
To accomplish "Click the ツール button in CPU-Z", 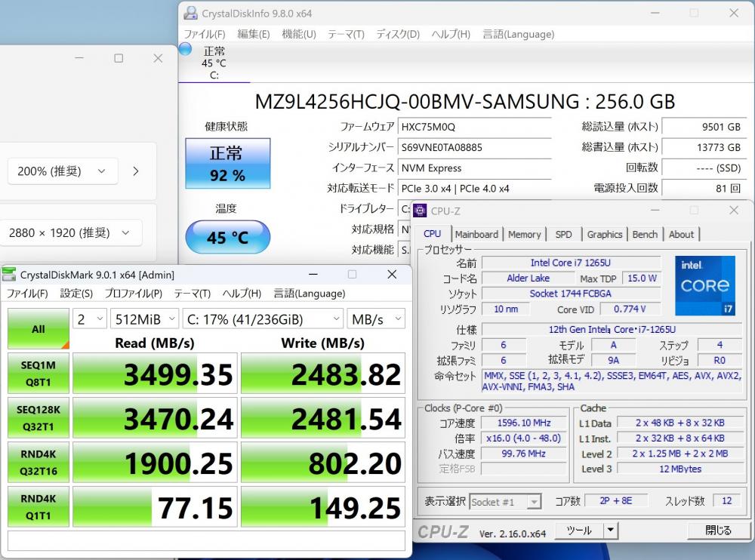I will [x=579, y=530].
